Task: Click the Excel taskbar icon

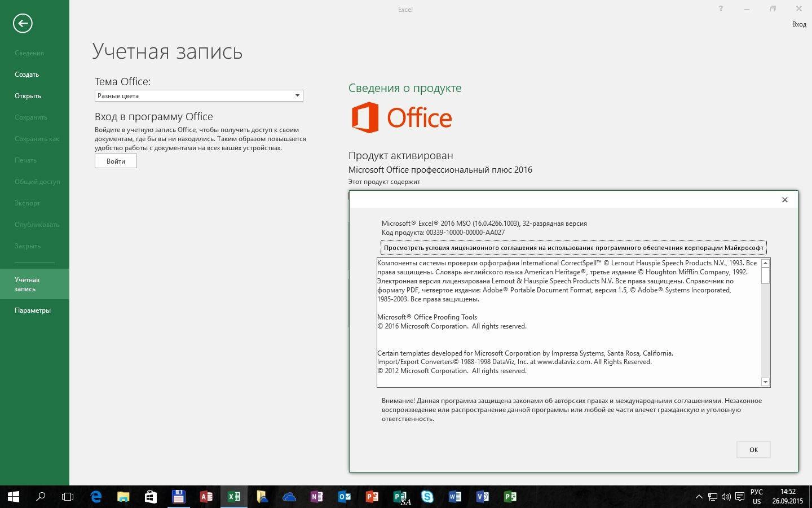Action: pyautogui.click(x=233, y=497)
